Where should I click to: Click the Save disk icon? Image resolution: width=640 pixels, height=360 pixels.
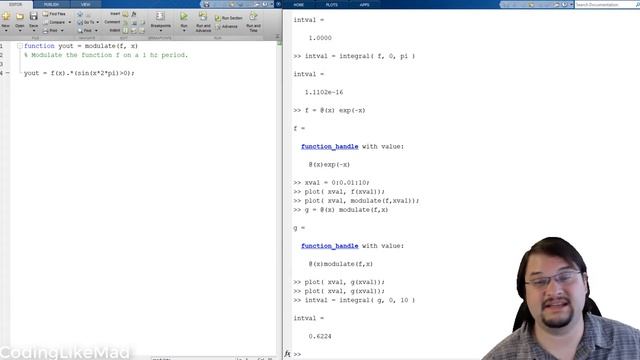pos(33,16)
